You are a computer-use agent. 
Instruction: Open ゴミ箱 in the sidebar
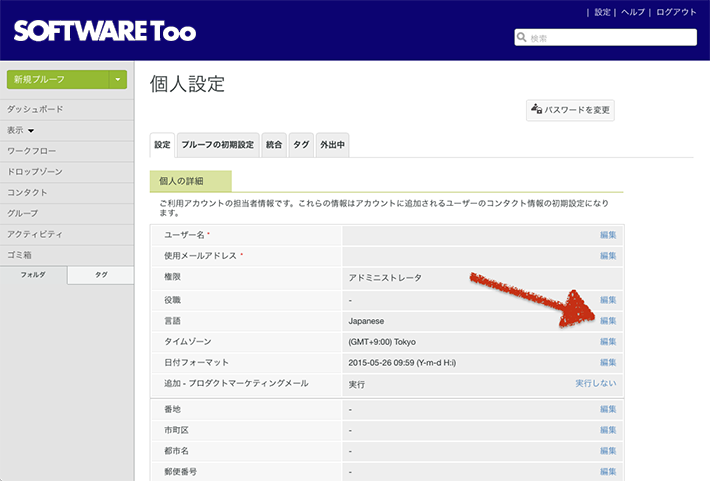[x=21, y=255]
